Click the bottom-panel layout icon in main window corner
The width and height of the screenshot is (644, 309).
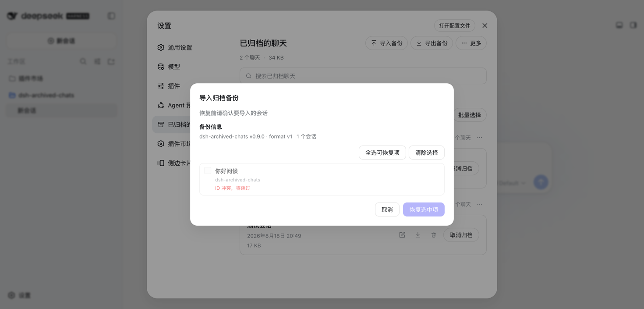pos(619,25)
